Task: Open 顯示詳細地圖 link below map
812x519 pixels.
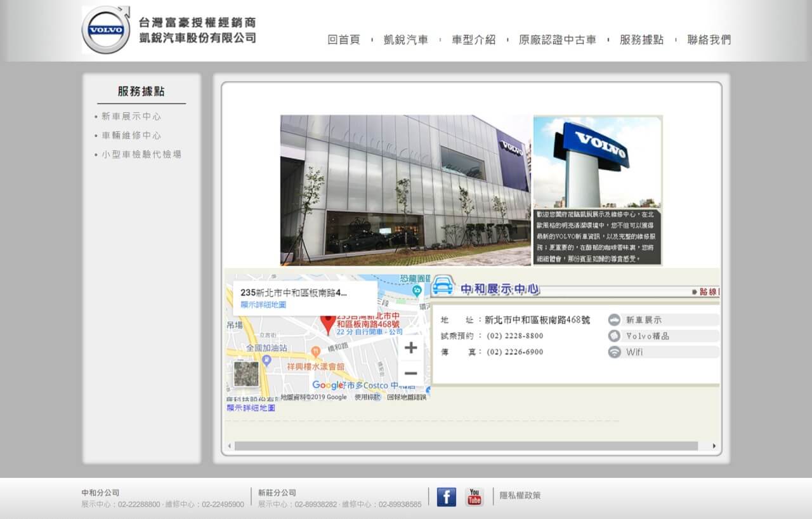Action: pyautogui.click(x=251, y=408)
